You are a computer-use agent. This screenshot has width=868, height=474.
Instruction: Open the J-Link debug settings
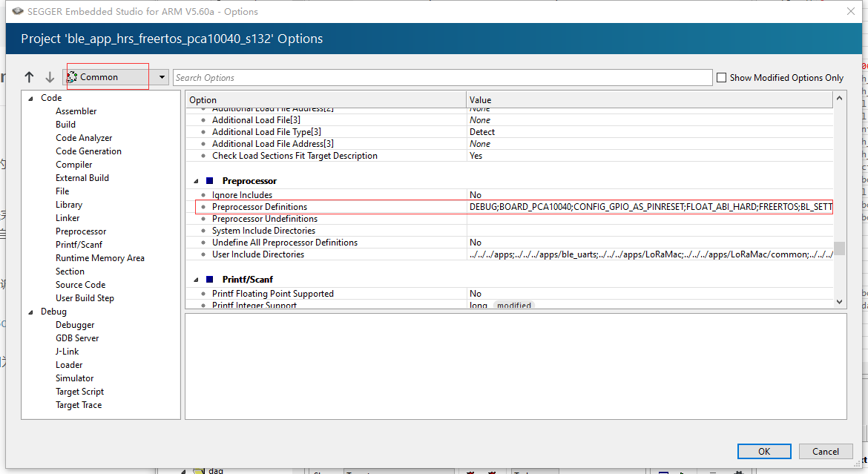click(67, 351)
